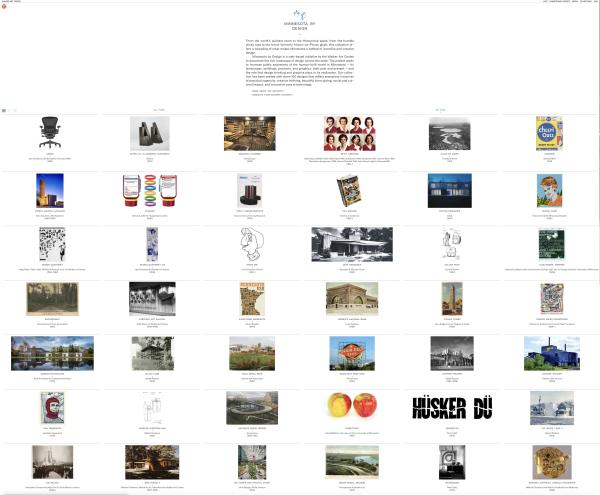
Task: Open the blue factory building photo
Action: pos(552,353)
